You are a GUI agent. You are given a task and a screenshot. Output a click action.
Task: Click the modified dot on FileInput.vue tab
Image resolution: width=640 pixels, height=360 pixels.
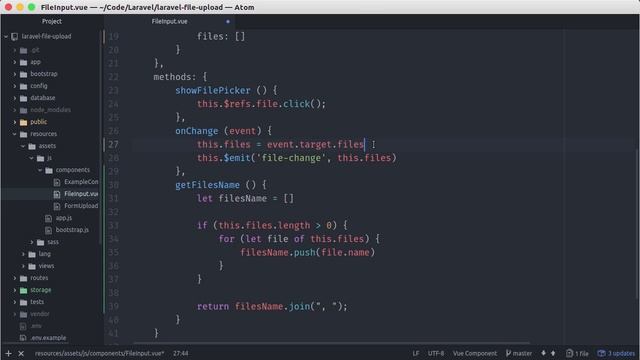[228, 21]
